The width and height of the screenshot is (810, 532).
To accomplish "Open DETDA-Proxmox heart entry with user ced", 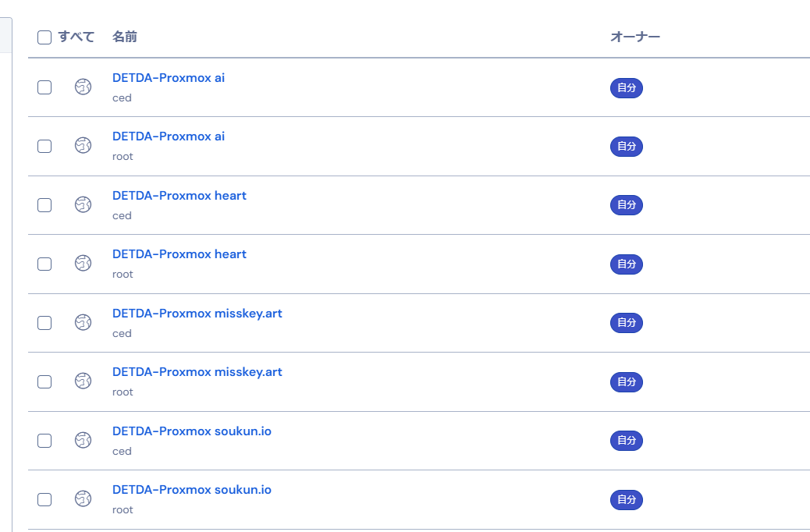I will [179, 196].
